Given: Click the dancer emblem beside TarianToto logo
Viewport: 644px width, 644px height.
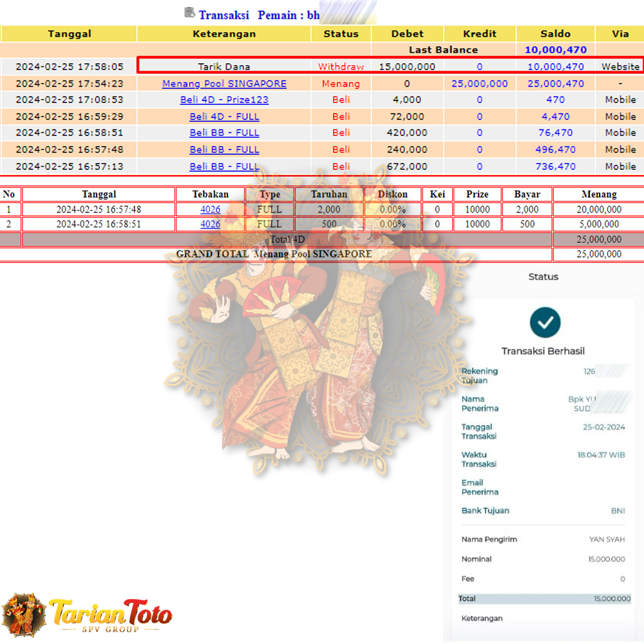Looking at the screenshot, I should (x=24, y=615).
